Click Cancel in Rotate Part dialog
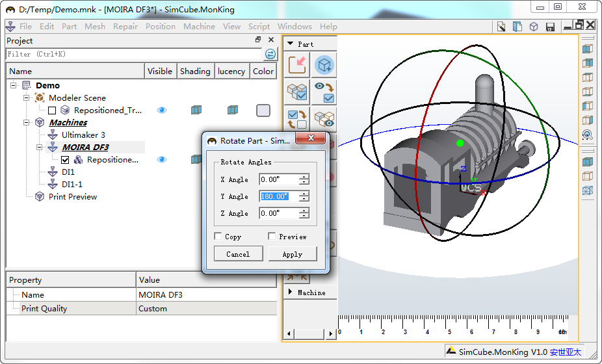 (238, 253)
